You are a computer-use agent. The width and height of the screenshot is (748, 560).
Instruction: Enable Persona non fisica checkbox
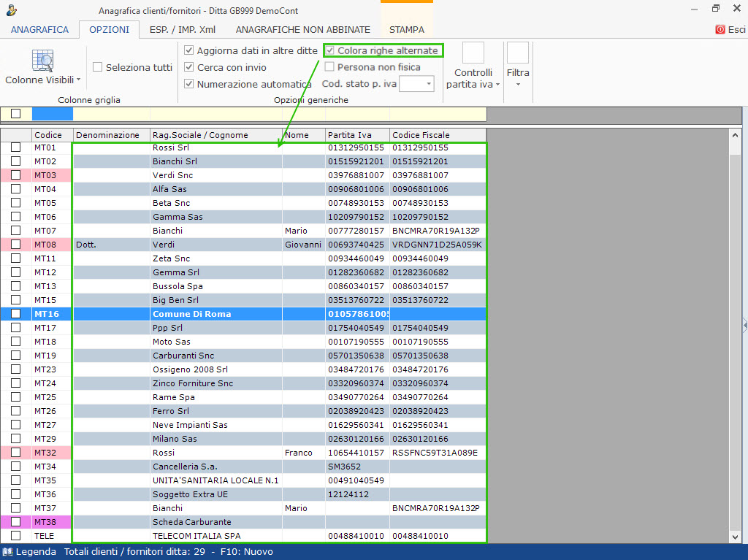(x=329, y=66)
